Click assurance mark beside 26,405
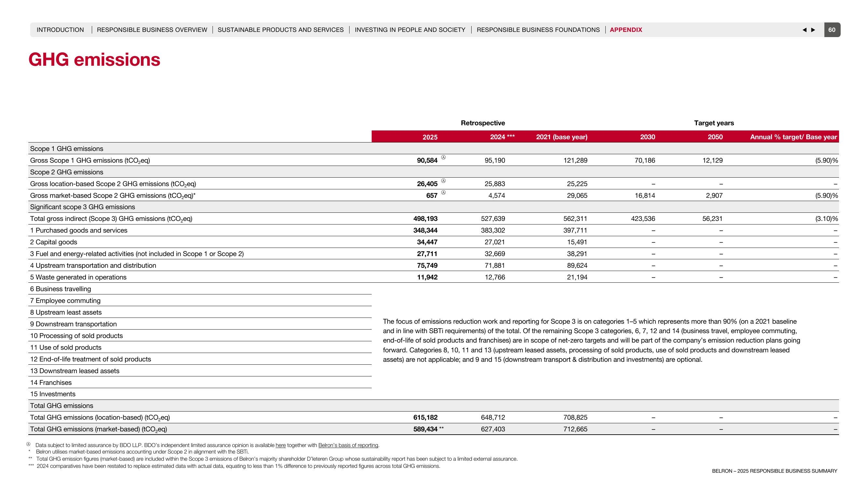Screen dimensions: 868x488 (x=443, y=181)
